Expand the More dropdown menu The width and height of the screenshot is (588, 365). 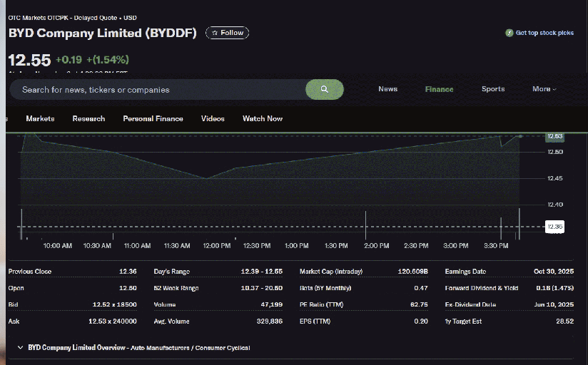tap(544, 89)
